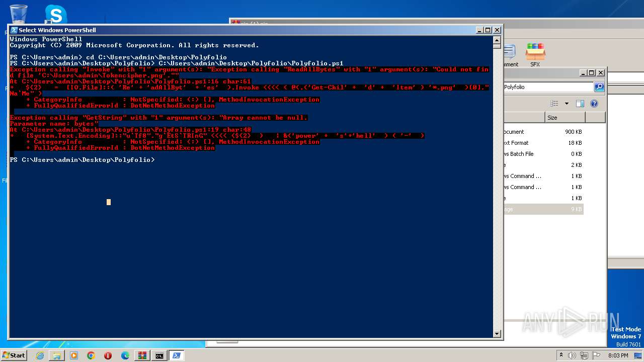644x362 pixels.
Task: Minimize the PowerShell window
Action: tap(479, 30)
